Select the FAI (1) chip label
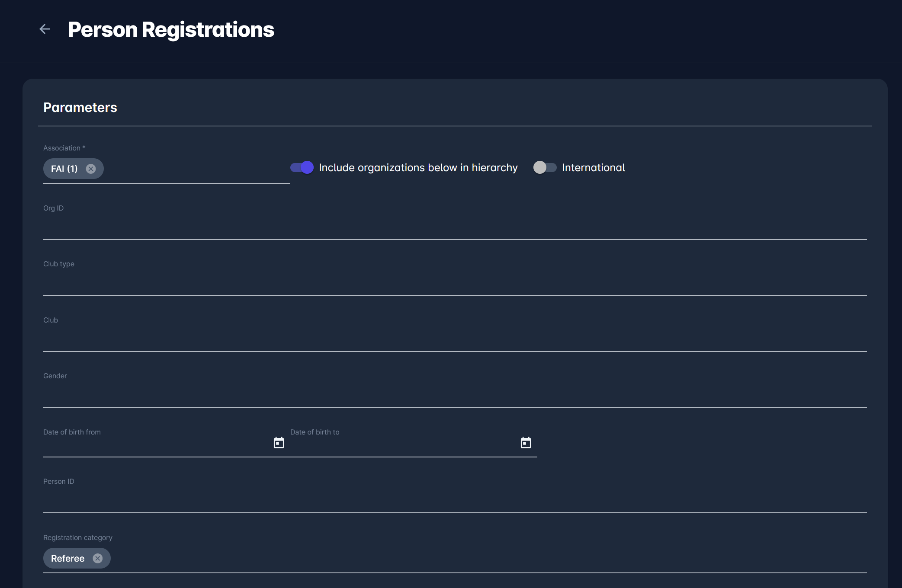The image size is (902, 588). [x=64, y=169]
